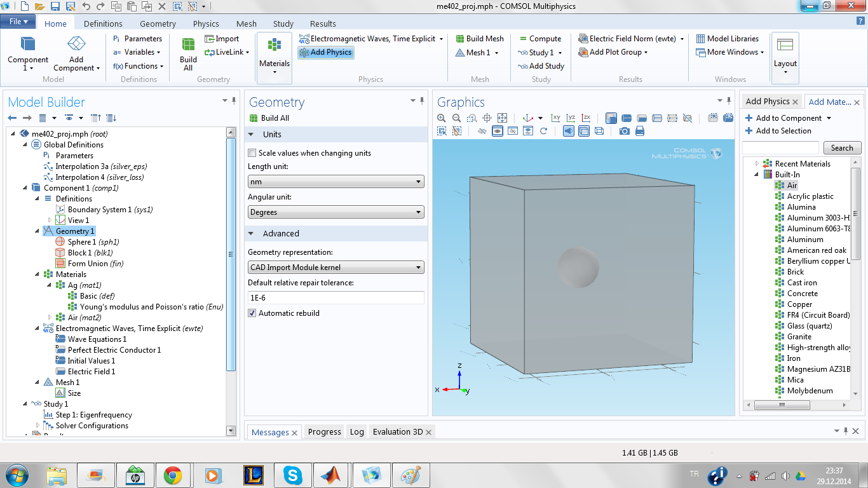
Task: Click the Undo arrow in quick access toolbar
Action: (86, 6)
